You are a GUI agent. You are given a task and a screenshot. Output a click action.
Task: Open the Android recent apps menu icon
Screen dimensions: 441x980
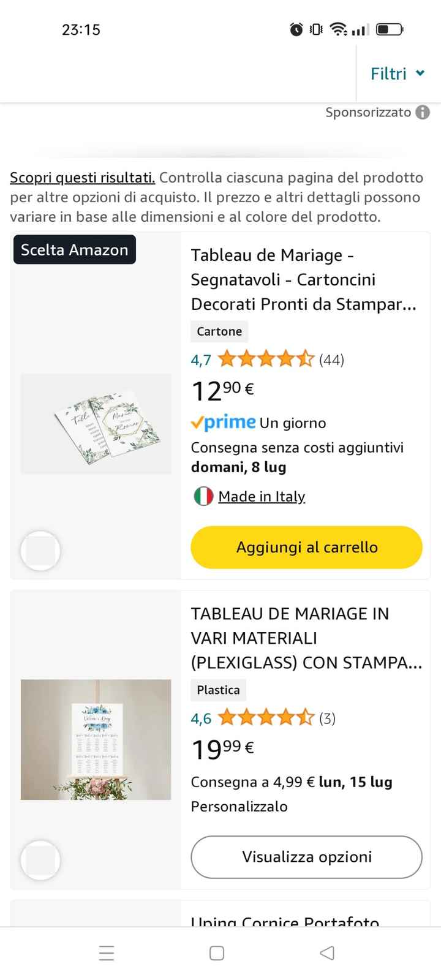[107, 953]
